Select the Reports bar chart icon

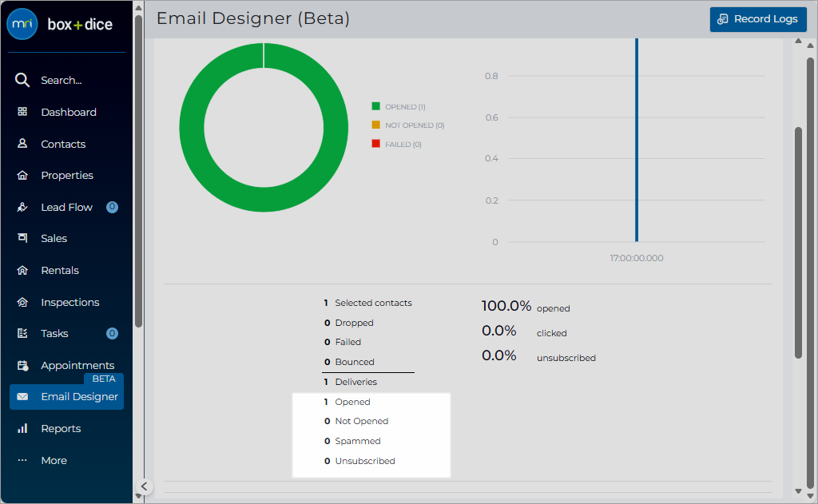tap(22, 428)
